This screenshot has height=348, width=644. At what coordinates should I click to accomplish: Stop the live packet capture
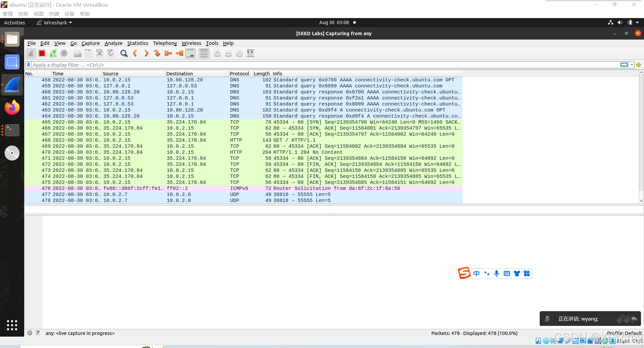click(x=42, y=53)
